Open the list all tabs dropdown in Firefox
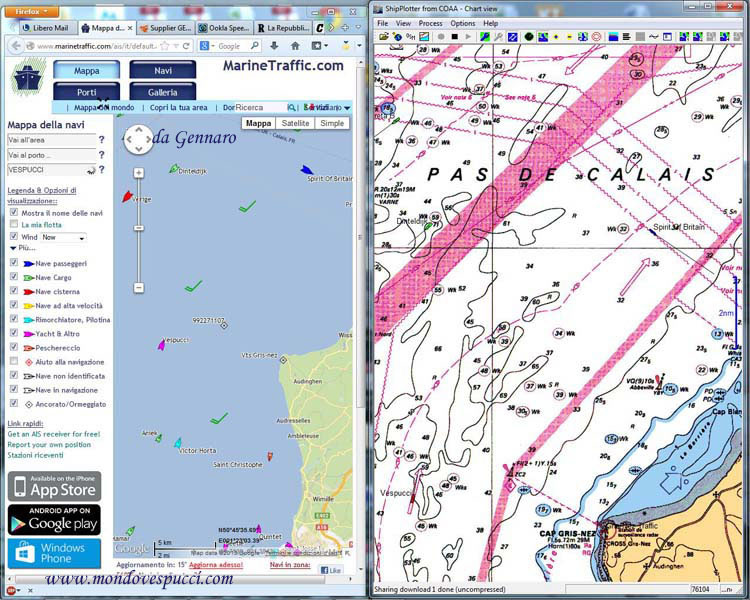Viewport: 750px width, 600px height. click(x=358, y=28)
